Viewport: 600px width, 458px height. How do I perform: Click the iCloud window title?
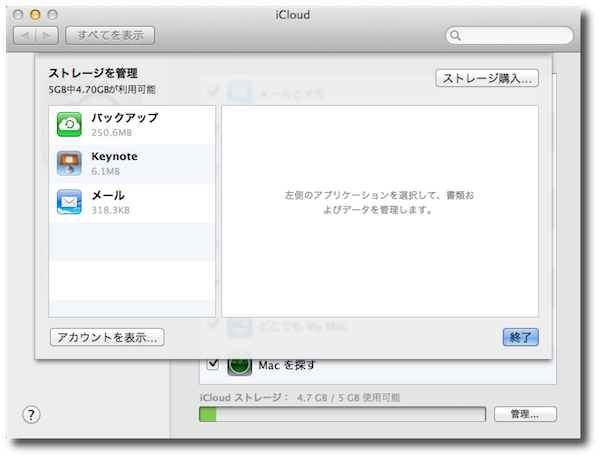pyautogui.click(x=293, y=15)
